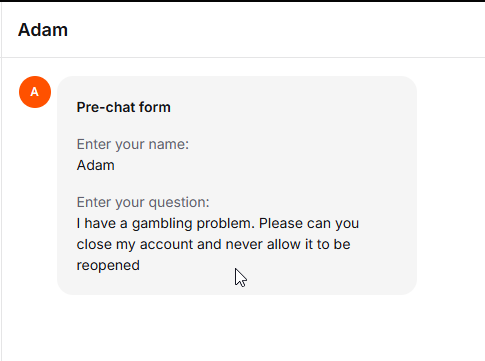Click the Pre-chat form title

point(123,107)
